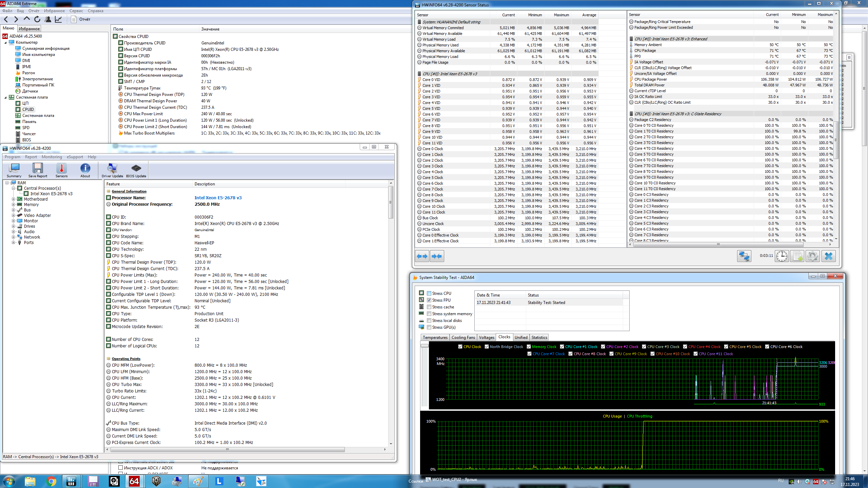
Task: Select the Датчики tree item
Action: click(30, 91)
